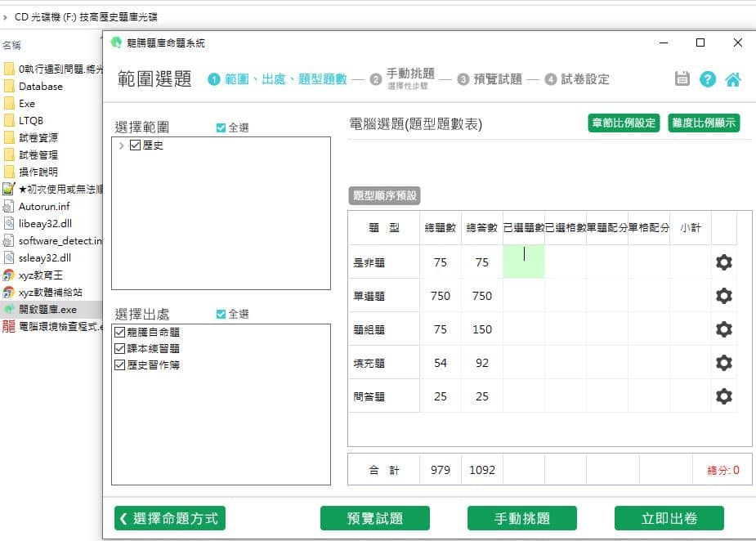756x541 pixels.
Task: Uncheck 龍騰自命題 source
Action: [x=119, y=333]
